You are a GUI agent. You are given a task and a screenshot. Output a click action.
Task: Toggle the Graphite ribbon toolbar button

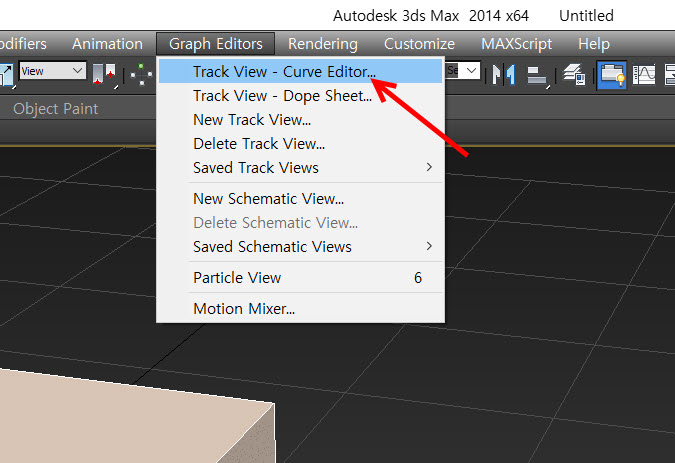tap(612, 74)
